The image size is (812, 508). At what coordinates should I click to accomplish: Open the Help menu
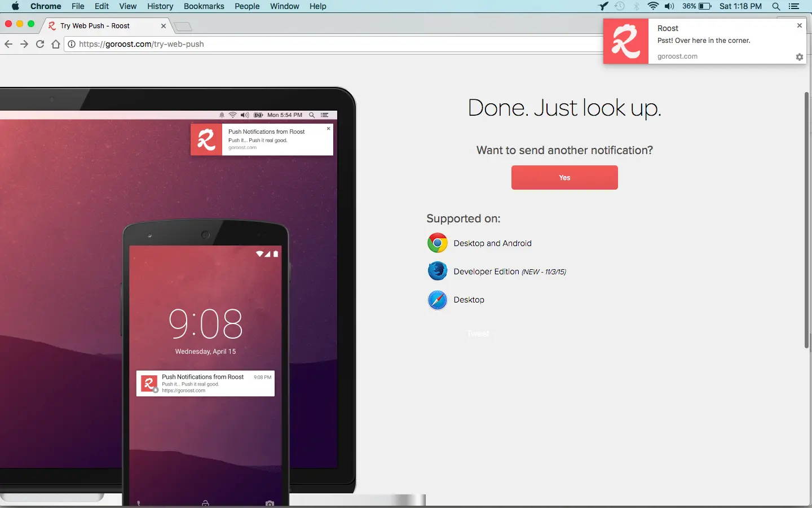point(318,6)
